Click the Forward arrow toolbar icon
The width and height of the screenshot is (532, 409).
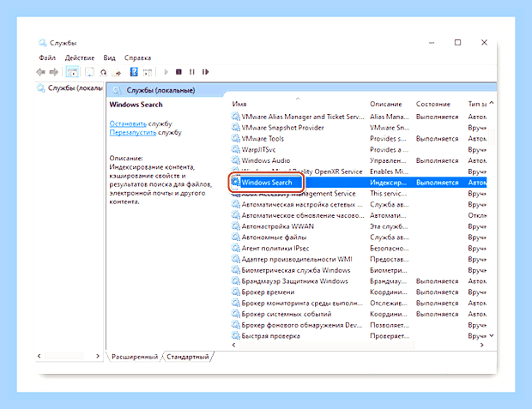tap(54, 72)
